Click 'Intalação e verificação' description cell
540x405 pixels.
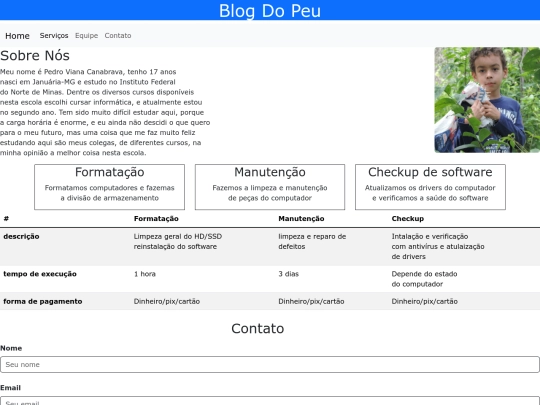tap(438, 246)
